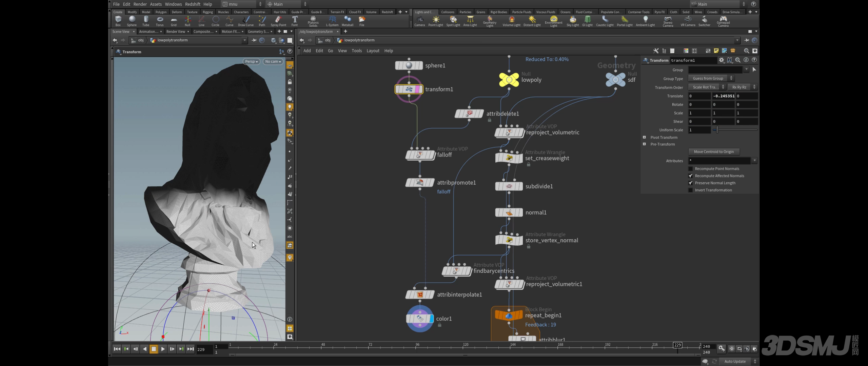The width and height of the screenshot is (868, 366).
Task: Toggle real time playback button
Action: [x=732, y=349]
